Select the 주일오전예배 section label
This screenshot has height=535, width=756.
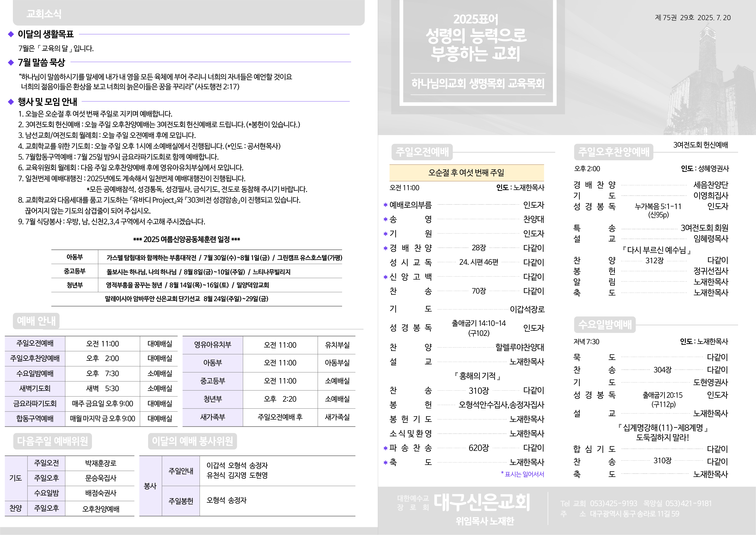click(422, 152)
